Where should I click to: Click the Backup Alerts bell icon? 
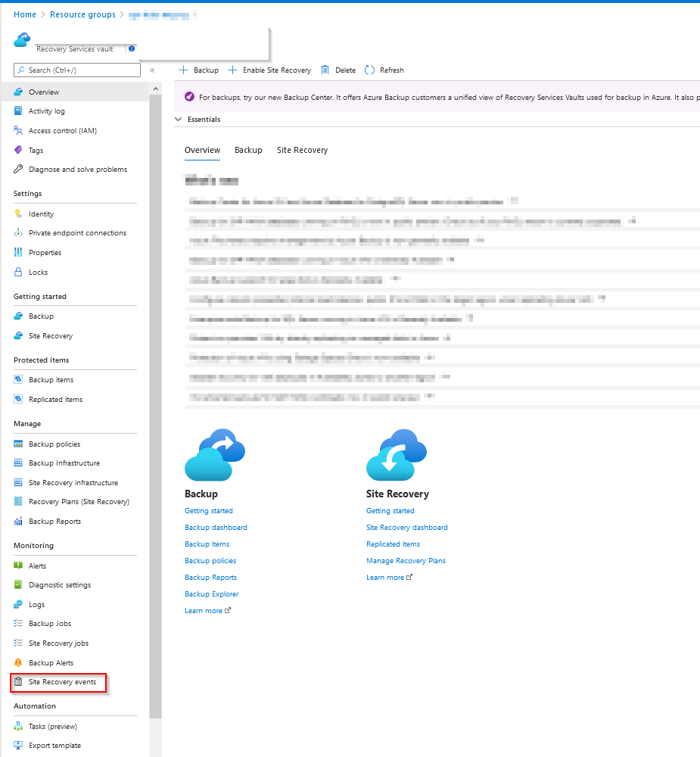[18, 662]
